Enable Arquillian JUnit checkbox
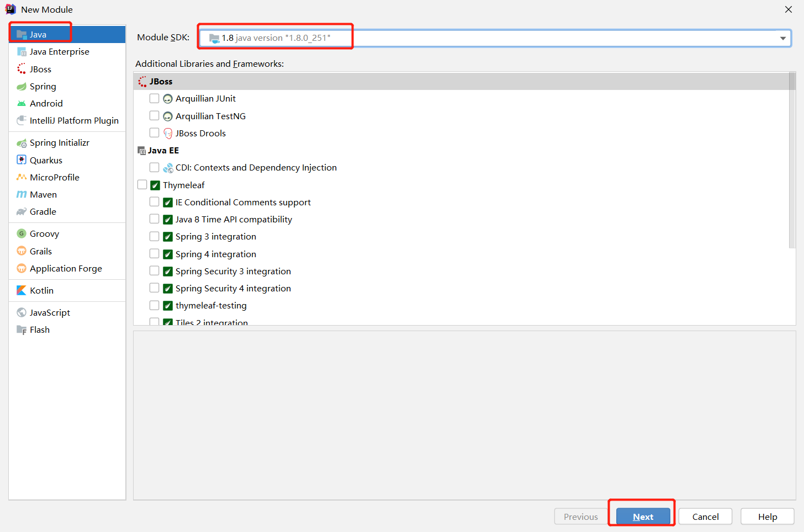 [x=155, y=98]
